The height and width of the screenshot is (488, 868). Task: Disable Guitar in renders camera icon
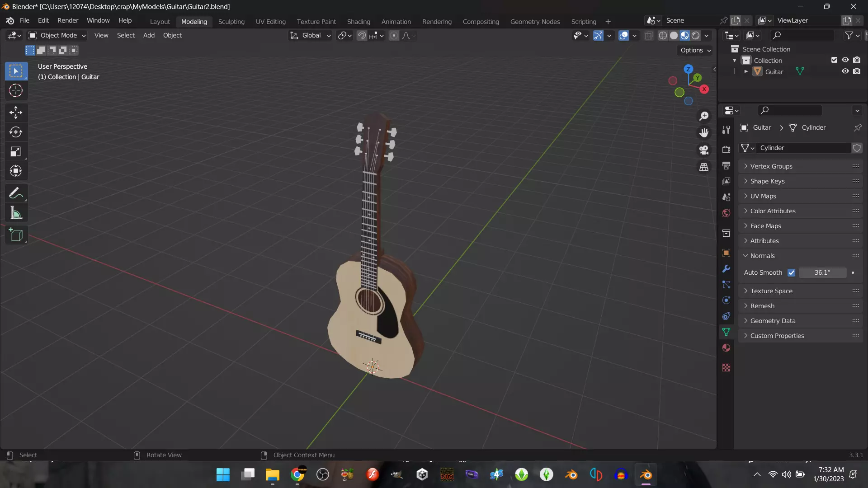click(x=857, y=71)
